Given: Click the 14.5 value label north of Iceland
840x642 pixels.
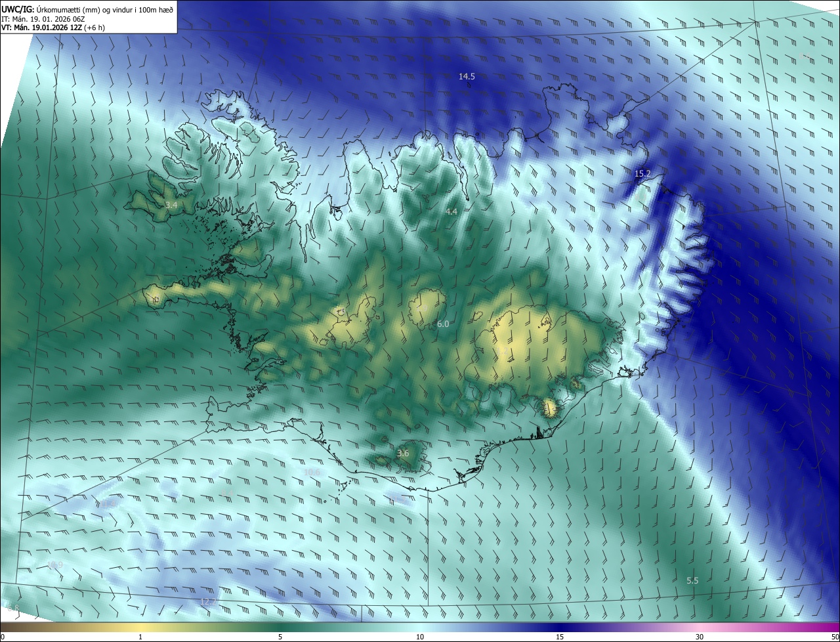Looking at the screenshot, I should tap(467, 77).
